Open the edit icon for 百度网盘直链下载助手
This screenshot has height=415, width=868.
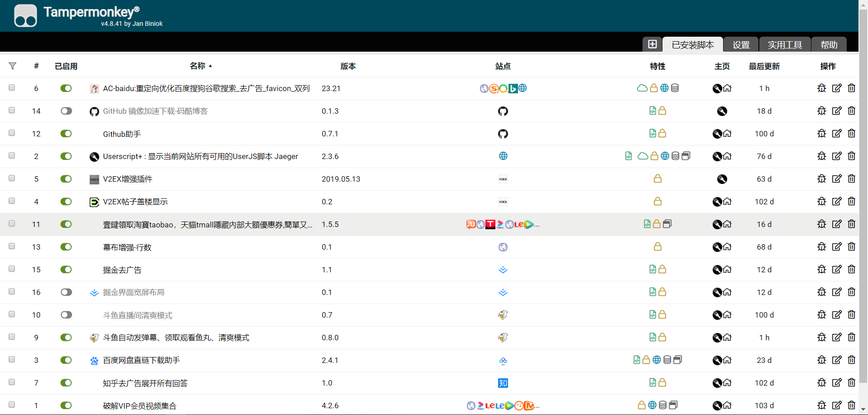(x=836, y=360)
